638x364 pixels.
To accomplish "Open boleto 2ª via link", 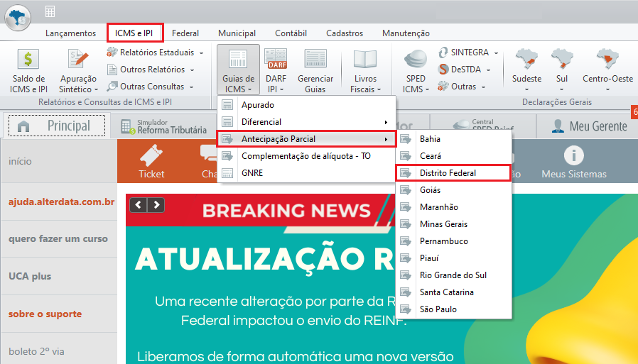I will coord(36,351).
